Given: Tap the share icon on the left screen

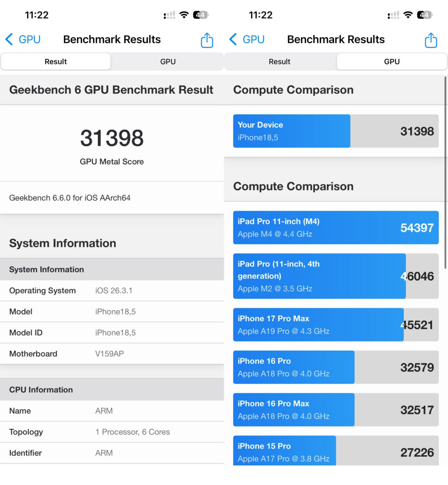Looking at the screenshot, I should (206, 39).
